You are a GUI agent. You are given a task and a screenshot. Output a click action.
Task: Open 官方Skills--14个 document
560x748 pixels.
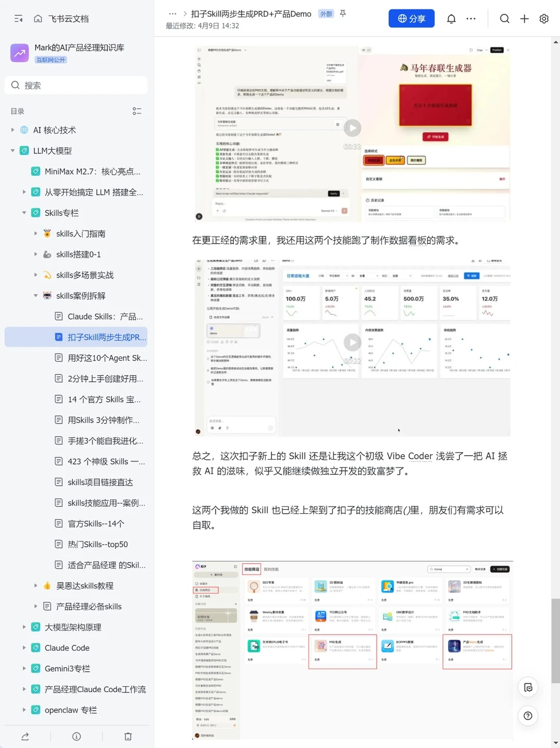(x=76, y=524)
